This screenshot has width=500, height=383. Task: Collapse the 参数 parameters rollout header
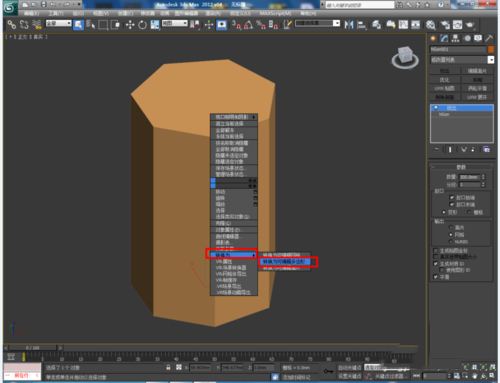(461, 166)
